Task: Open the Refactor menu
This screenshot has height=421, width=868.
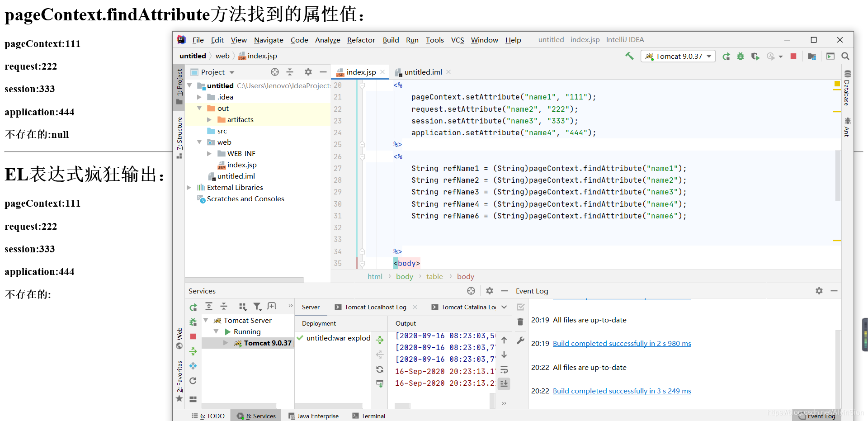Action: pos(361,40)
